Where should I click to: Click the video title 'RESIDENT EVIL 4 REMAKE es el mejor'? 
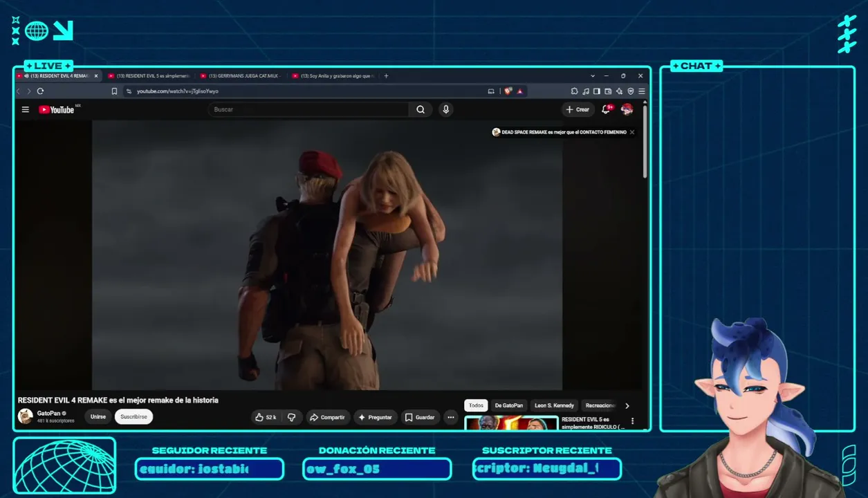click(118, 400)
